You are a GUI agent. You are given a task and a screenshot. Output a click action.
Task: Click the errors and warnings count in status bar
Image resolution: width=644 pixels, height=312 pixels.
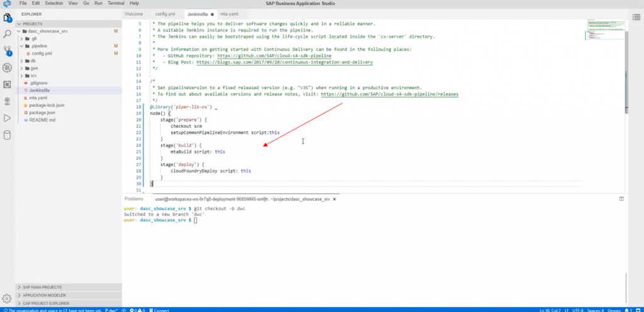point(138,310)
